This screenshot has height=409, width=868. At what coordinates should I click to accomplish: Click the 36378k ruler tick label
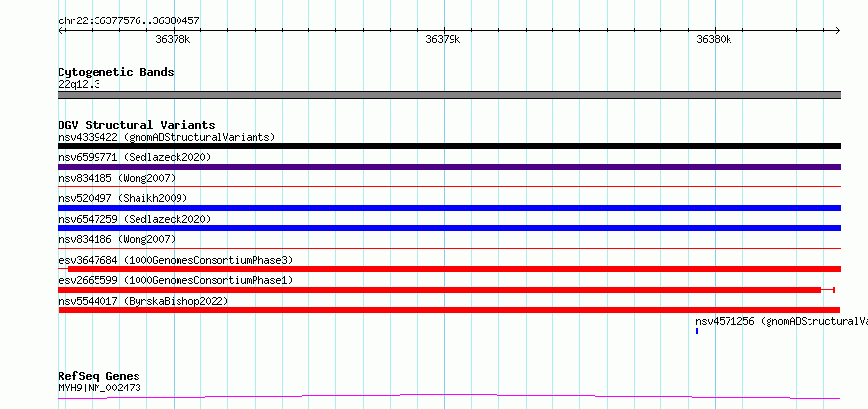174,39
